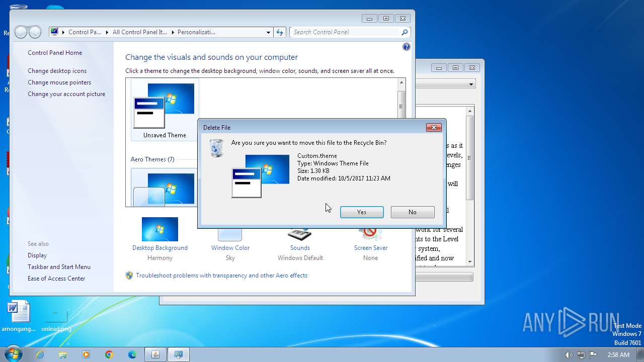Open Change your account picture link
Viewport: 644px width, 362px height.
pyautogui.click(x=66, y=94)
